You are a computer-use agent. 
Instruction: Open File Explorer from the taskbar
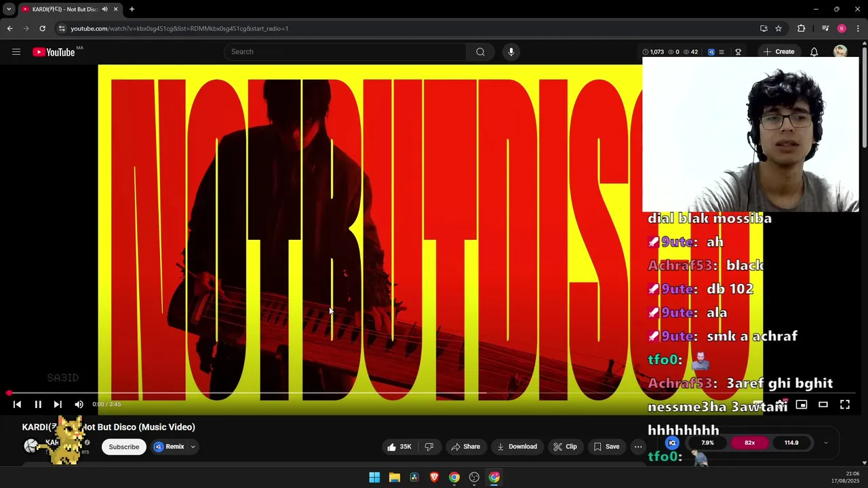tap(394, 477)
